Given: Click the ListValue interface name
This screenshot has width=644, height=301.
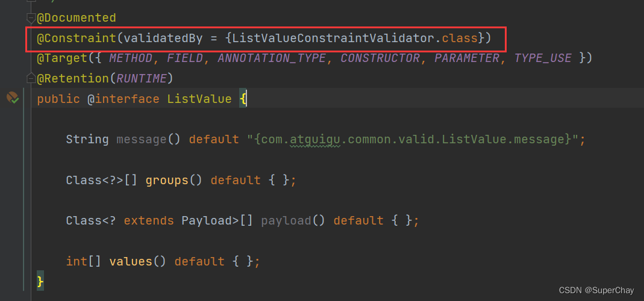Looking at the screenshot, I should (199, 99).
